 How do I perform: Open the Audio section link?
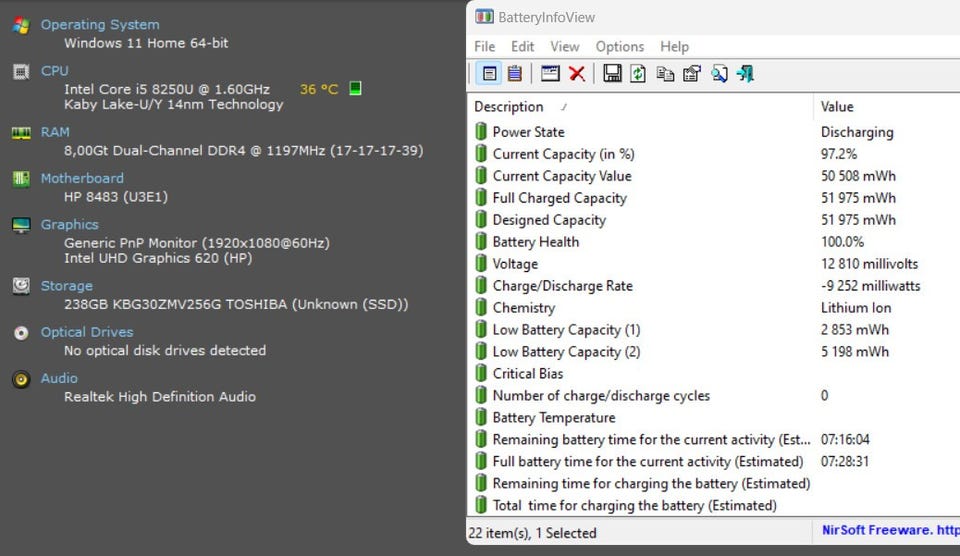(59, 378)
